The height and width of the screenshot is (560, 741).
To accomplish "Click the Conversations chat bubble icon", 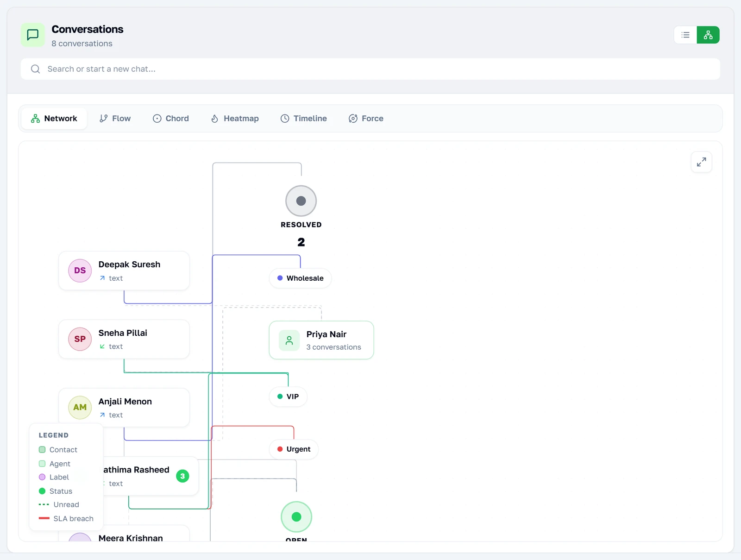I will [x=33, y=35].
